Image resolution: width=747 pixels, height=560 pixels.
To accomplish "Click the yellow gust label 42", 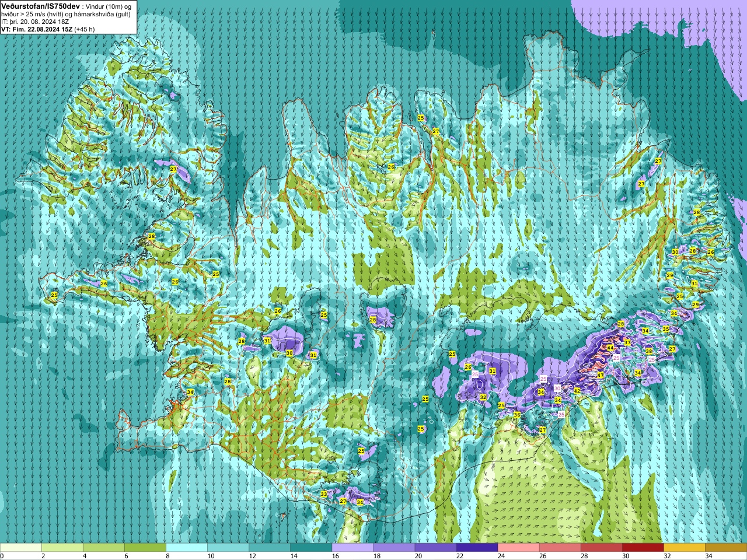I will point(577,391).
